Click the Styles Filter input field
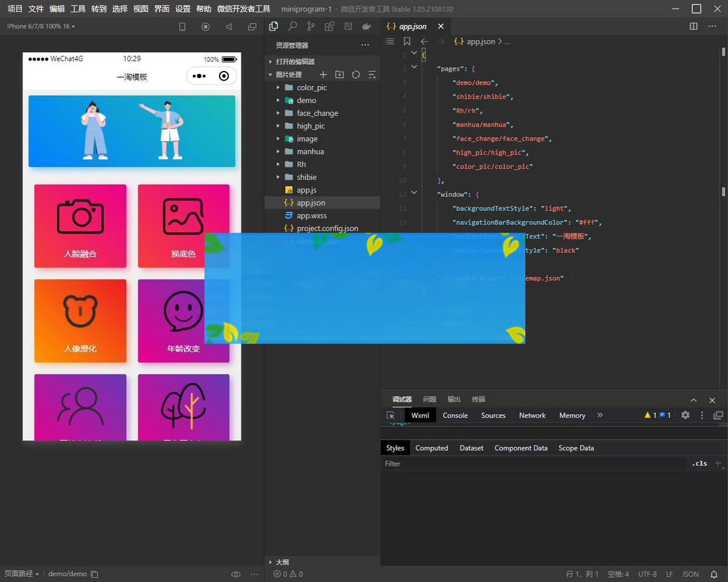 [x=534, y=464]
